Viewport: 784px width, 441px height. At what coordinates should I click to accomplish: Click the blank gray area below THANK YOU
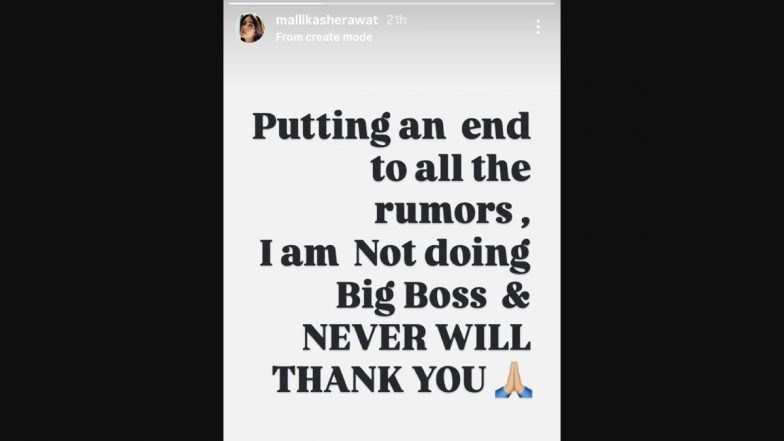tap(392, 420)
